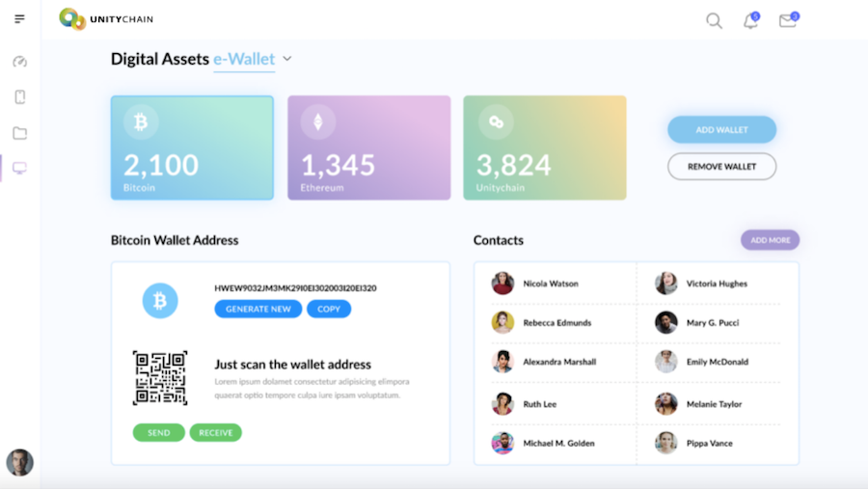Click the Generate New address button
The image size is (868, 489).
258,309
